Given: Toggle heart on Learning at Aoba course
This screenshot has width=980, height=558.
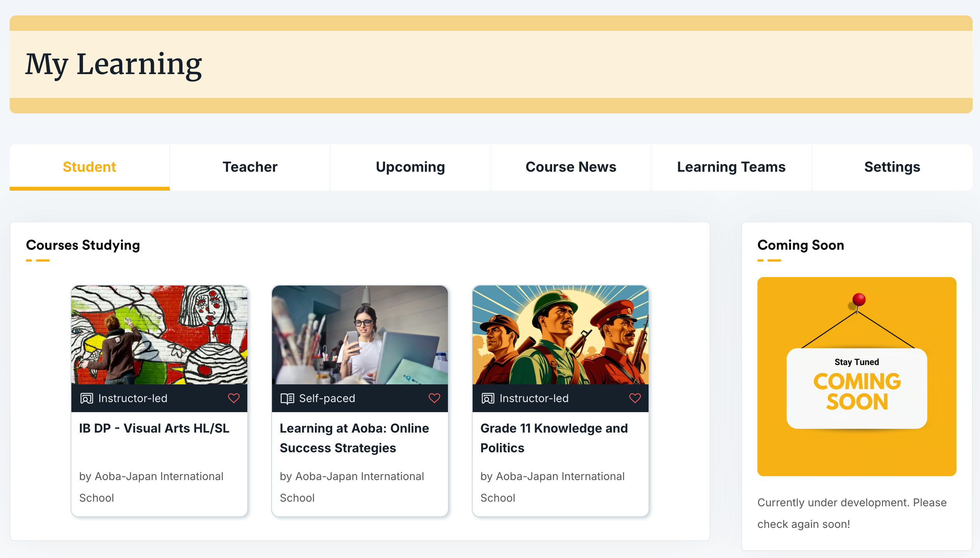Looking at the screenshot, I should [434, 398].
